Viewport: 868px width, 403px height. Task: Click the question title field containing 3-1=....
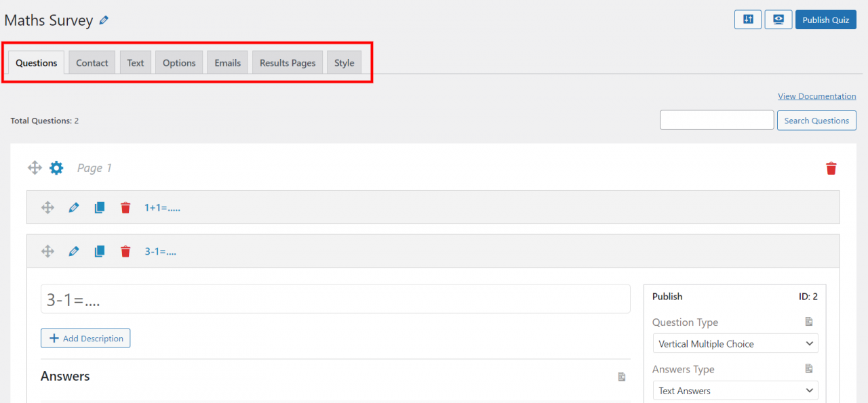pos(336,299)
